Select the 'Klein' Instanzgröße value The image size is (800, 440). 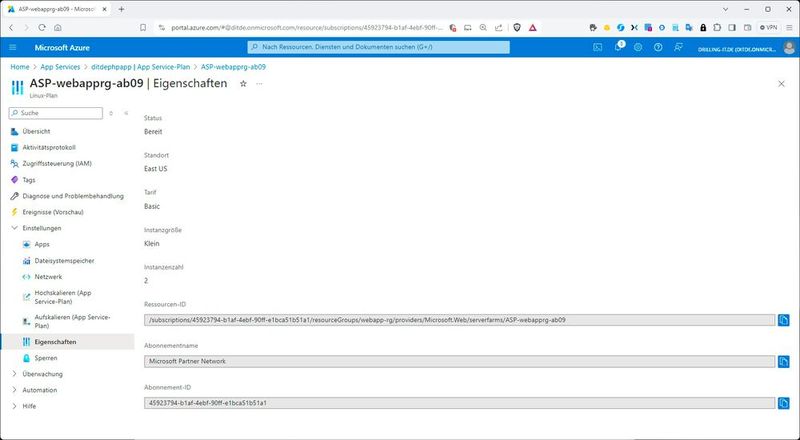pyautogui.click(x=152, y=243)
